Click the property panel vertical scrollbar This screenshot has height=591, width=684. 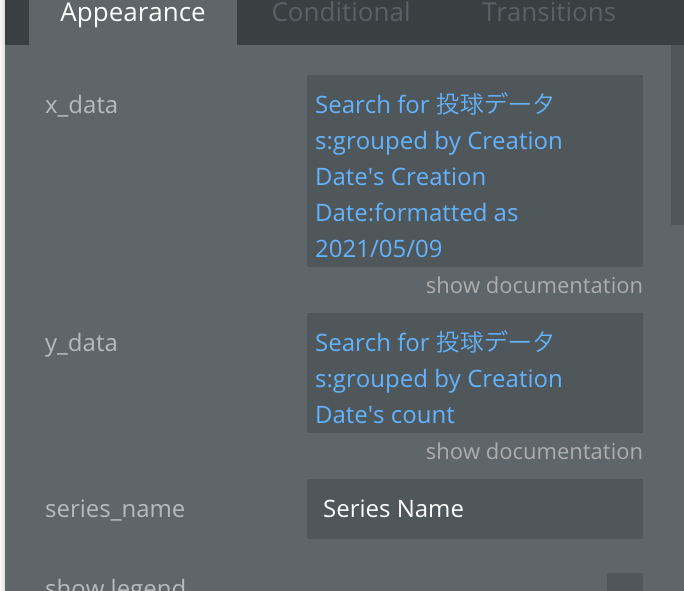(x=677, y=135)
